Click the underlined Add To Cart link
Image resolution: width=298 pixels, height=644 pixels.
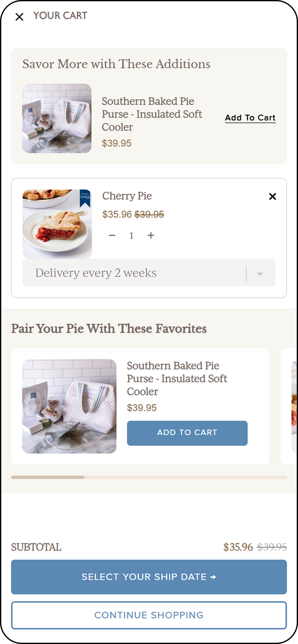(250, 118)
